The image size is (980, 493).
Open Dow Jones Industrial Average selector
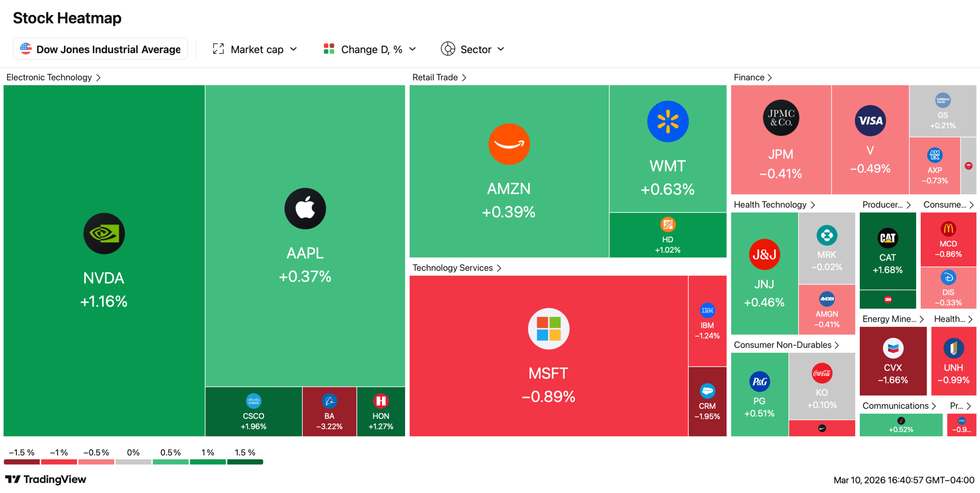(100, 49)
